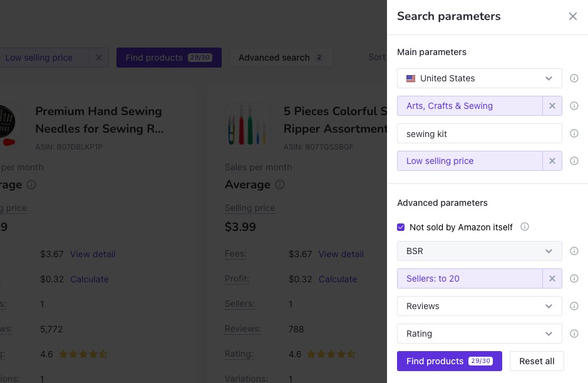Click info icon beside Reviews field
This screenshot has height=383, width=588.
point(574,306)
